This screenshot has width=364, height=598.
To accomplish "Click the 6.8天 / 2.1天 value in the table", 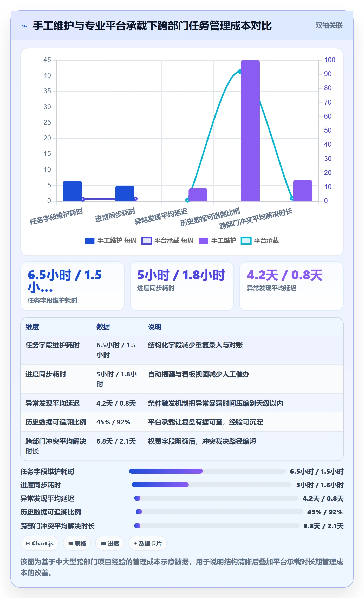I will (x=116, y=441).
